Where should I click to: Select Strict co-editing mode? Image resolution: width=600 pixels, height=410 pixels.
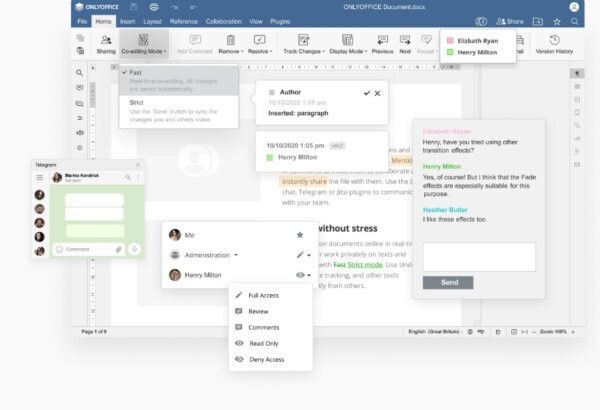pyautogui.click(x=179, y=111)
